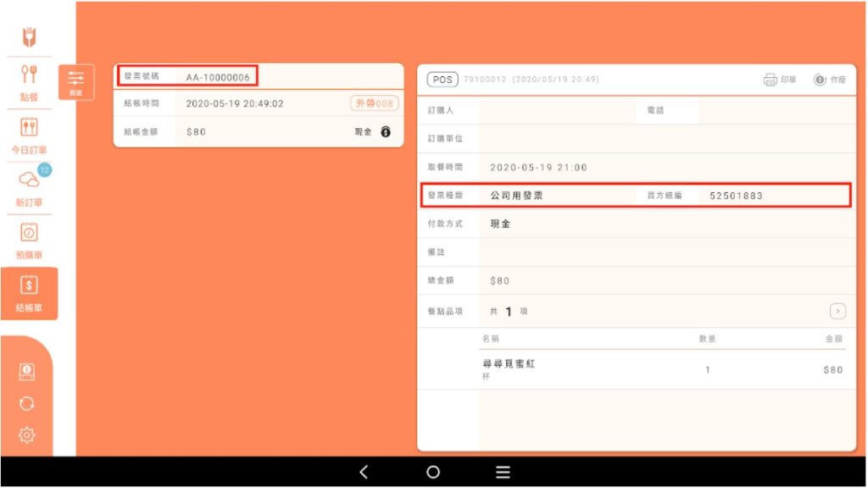Tap the Android back button

pyautogui.click(x=364, y=472)
